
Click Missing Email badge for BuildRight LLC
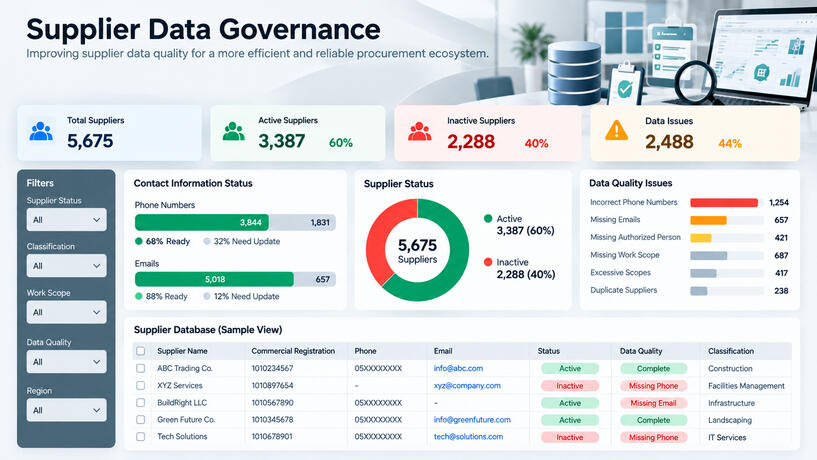point(653,403)
